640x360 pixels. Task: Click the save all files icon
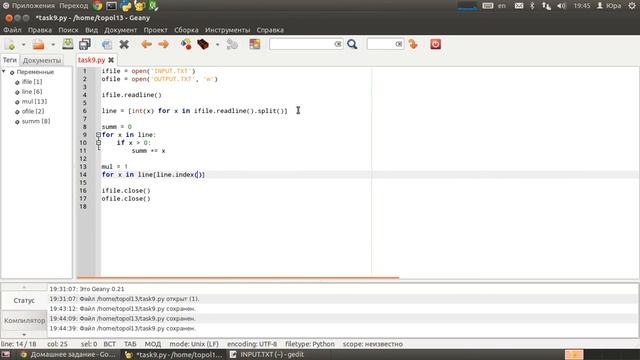(x=84, y=44)
